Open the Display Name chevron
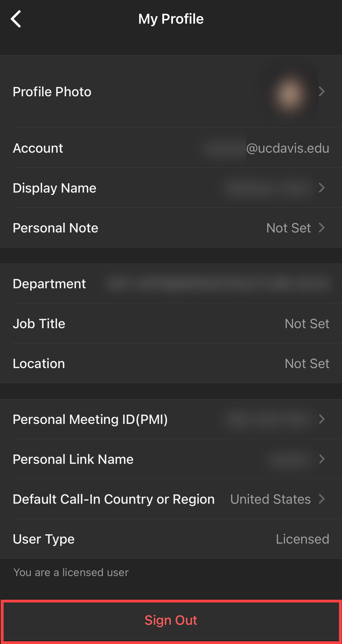The height and width of the screenshot is (644, 342). 322,188
